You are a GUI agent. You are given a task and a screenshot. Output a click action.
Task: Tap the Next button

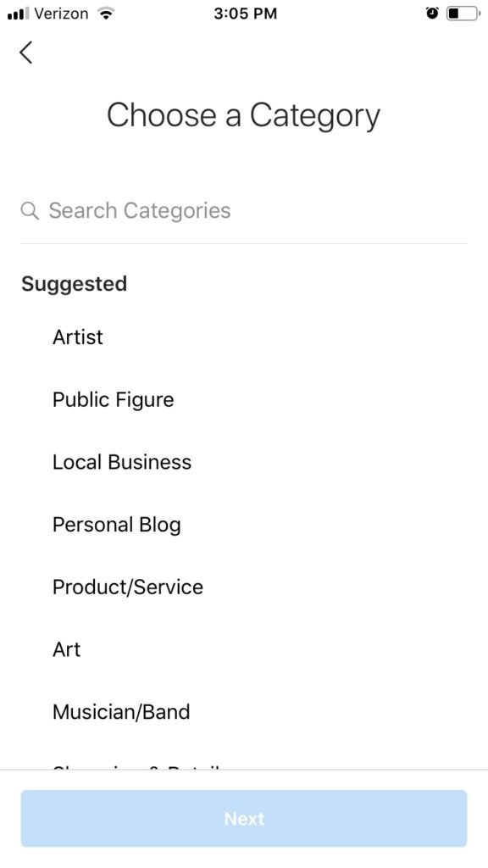pyautogui.click(x=244, y=818)
